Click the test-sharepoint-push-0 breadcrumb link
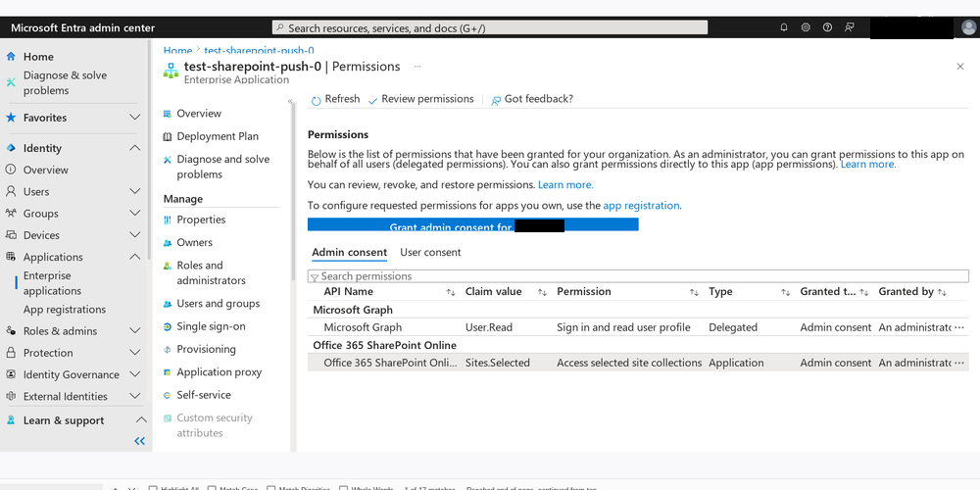The width and height of the screenshot is (980, 490). [x=259, y=51]
